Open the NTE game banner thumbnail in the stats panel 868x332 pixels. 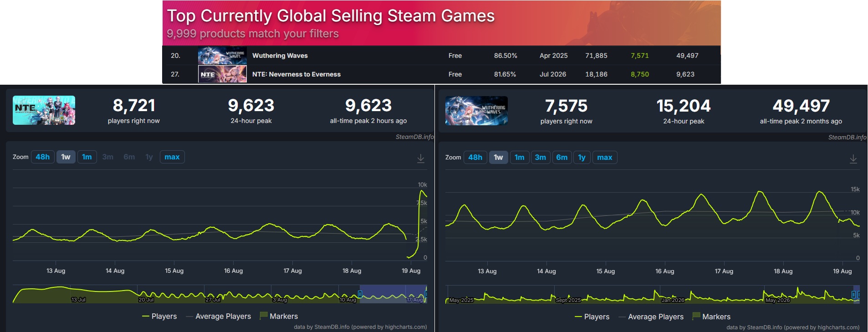click(x=44, y=110)
